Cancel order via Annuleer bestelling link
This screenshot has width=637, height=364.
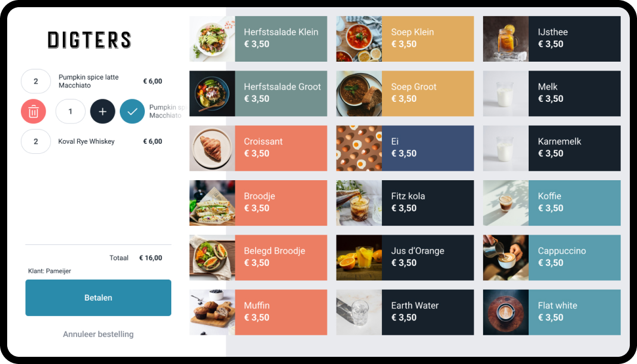click(98, 334)
